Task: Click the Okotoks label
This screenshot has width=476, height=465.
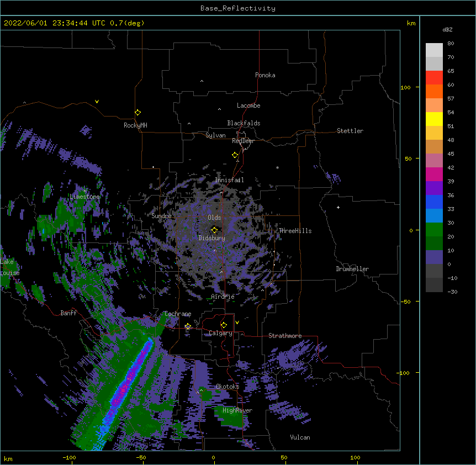Action: click(228, 387)
